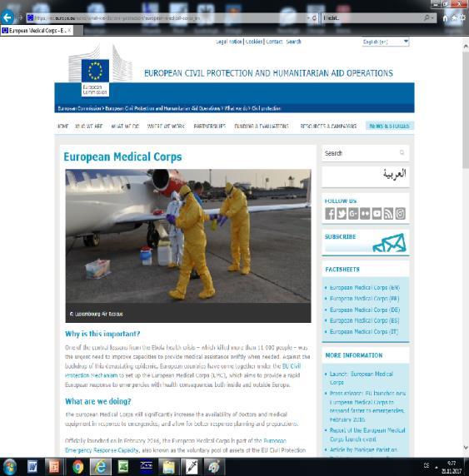The height and width of the screenshot is (476, 469).
Task: Open the RSS feed icon
Action: tap(388, 214)
